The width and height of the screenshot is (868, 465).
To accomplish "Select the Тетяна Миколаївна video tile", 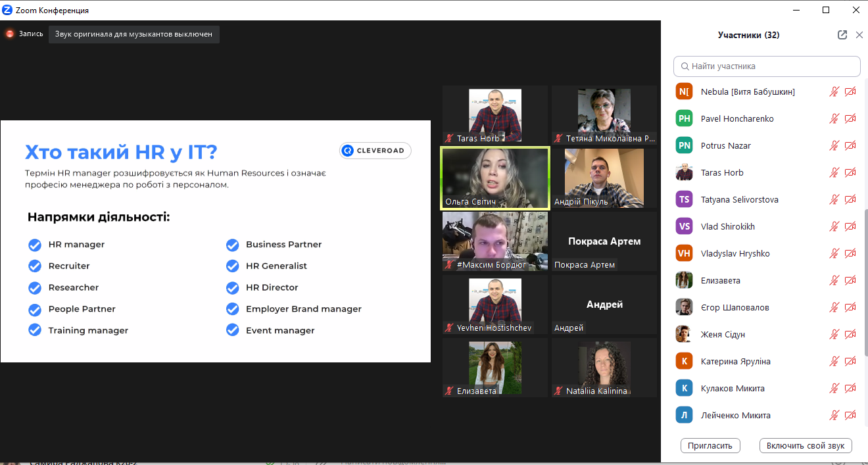I will (x=604, y=115).
